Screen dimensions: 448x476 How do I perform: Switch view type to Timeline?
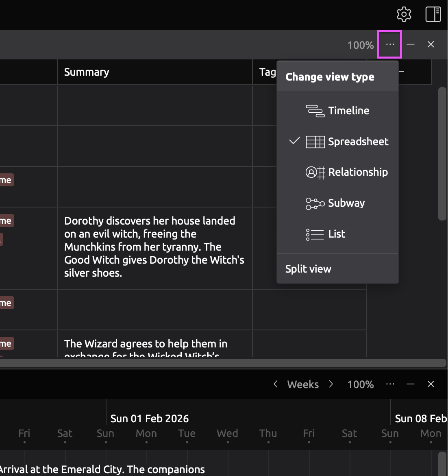(348, 111)
